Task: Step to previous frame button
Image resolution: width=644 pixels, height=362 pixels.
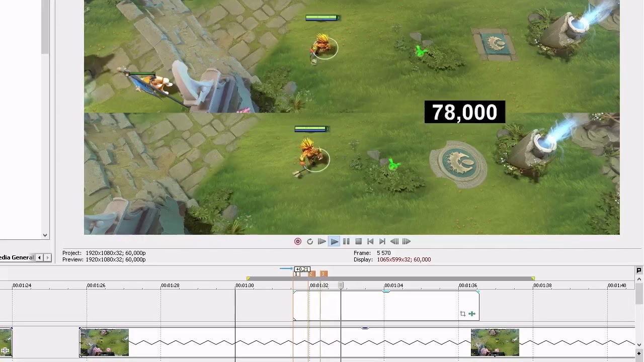Action: [x=394, y=242]
